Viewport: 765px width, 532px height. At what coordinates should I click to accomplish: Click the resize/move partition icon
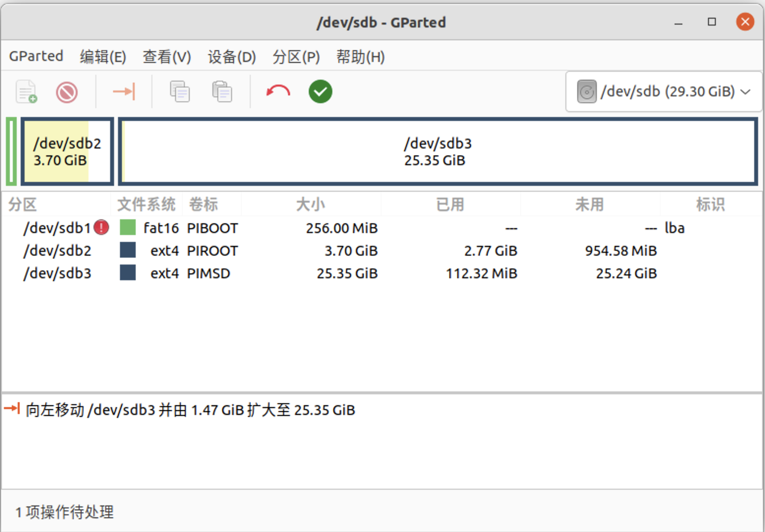click(x=123, y=91)
